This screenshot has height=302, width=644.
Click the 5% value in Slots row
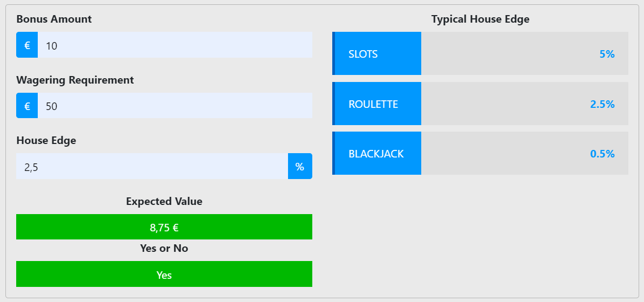[x=607, y=54]
